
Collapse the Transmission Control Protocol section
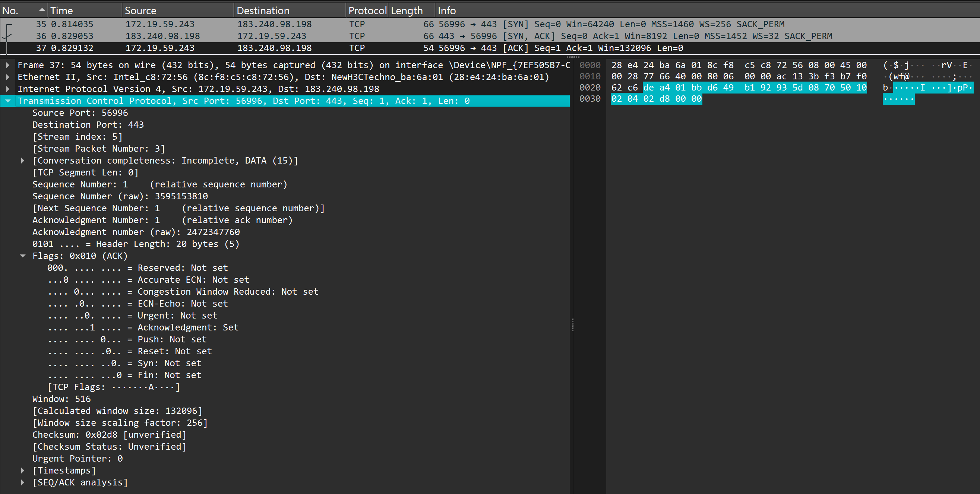click(x=7, y=101)
